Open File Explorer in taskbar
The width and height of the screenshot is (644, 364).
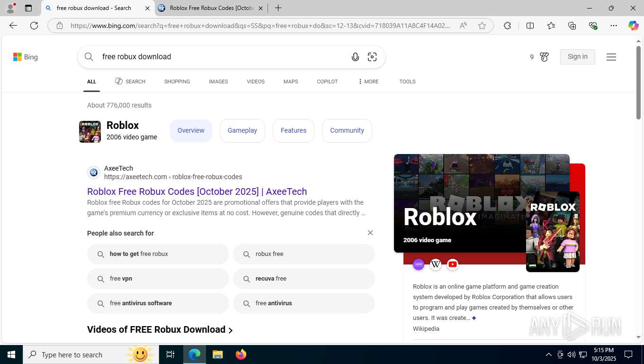pos(217,355)
